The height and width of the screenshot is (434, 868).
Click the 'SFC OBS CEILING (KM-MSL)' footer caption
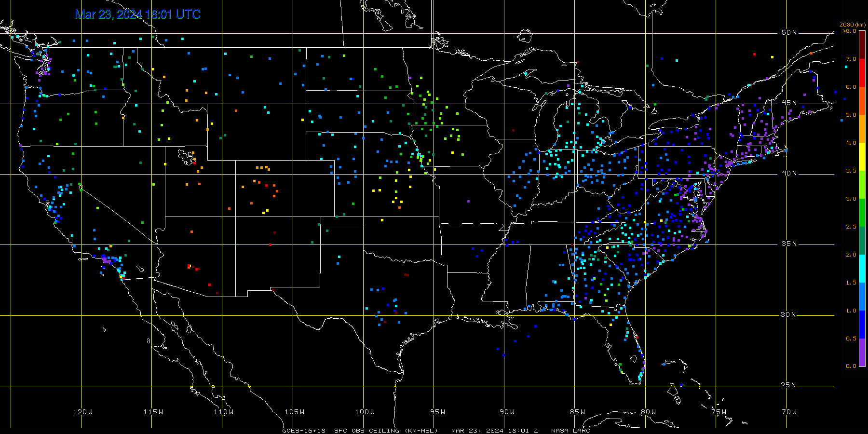[386, 431]
